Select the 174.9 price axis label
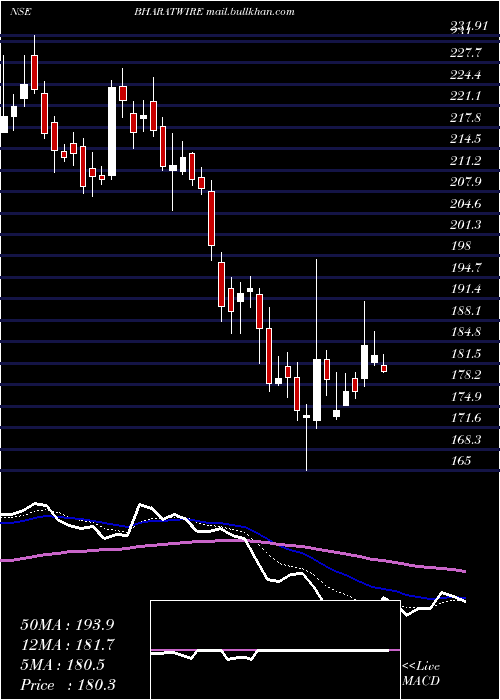The height and width of the screenshot is (700, 500). pos(466,396)
